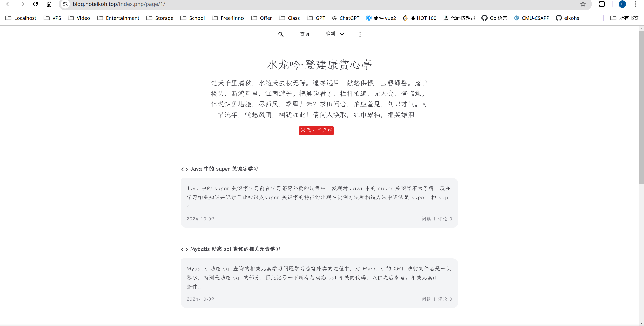Open the Mybatis 动态 sql post title
This screenshot has height=326, width=644.
pos(235,249)
